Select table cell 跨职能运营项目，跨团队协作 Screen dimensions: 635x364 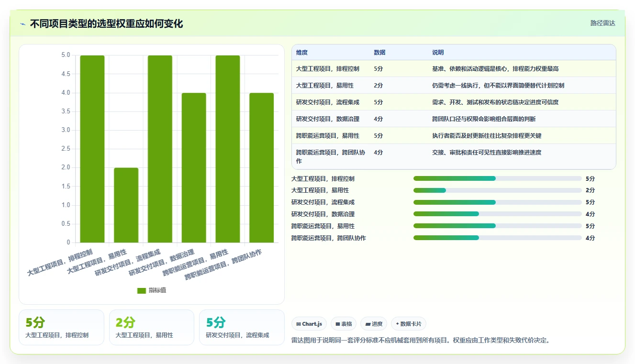[x=331, y=156]
